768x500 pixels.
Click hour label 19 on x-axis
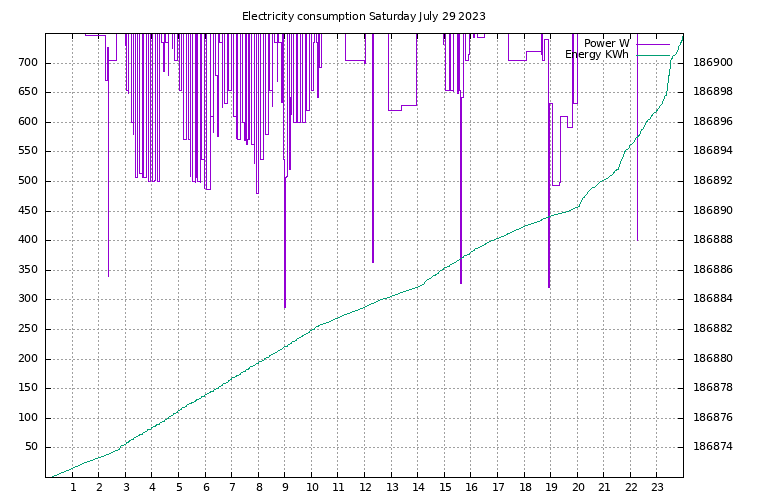click(x=552, y=488)
